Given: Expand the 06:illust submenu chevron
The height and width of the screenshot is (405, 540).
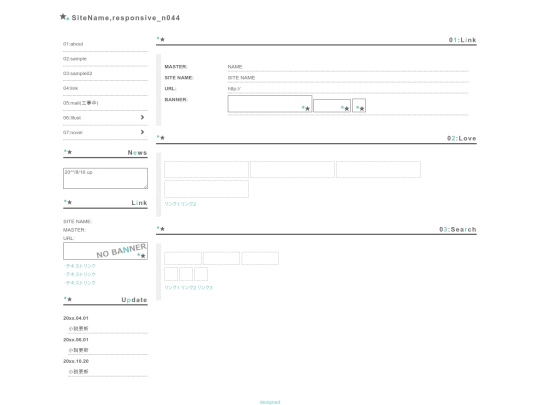Looking at the screenshot, I should [142, 117].
